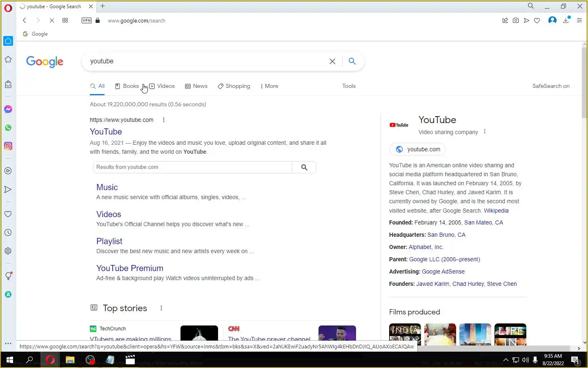Image resolution: width=588 pixels, height=368 pixels.
Task: Open the Music sitelink
Action: coord(107,187)
